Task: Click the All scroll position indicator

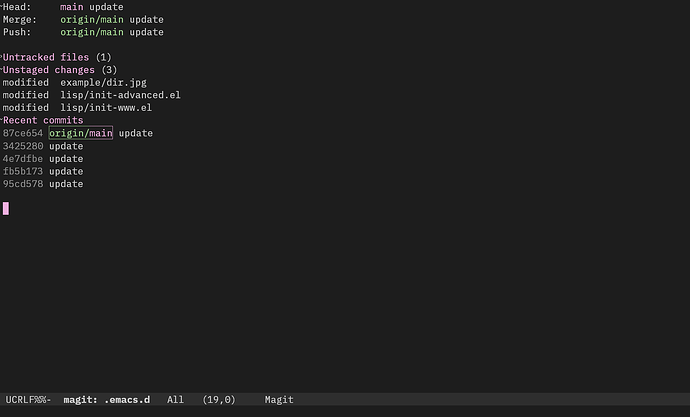Action: coord(175,400)
